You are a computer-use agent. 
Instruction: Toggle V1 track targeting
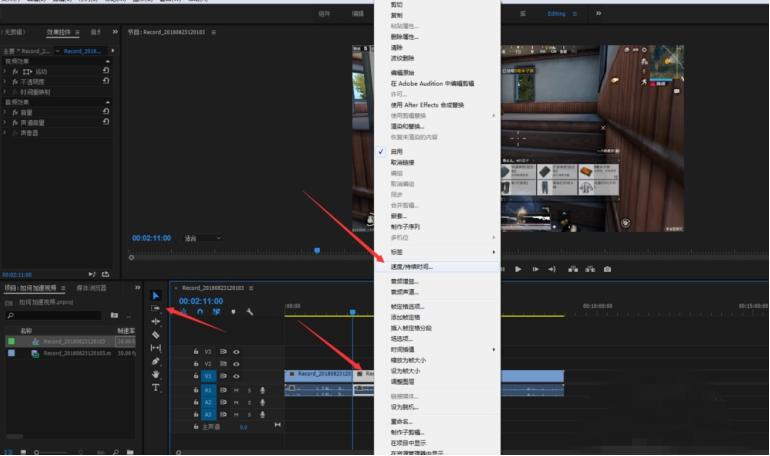pos(208,376)
